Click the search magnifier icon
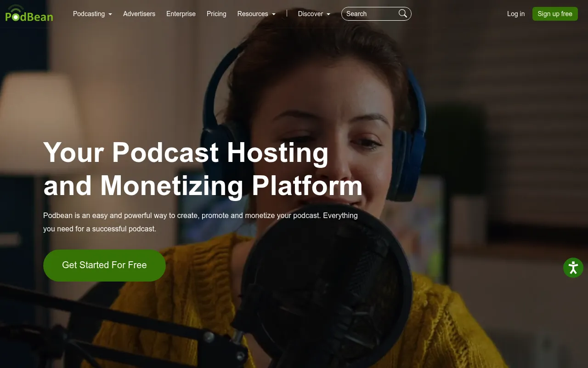 tap(403, 14)
